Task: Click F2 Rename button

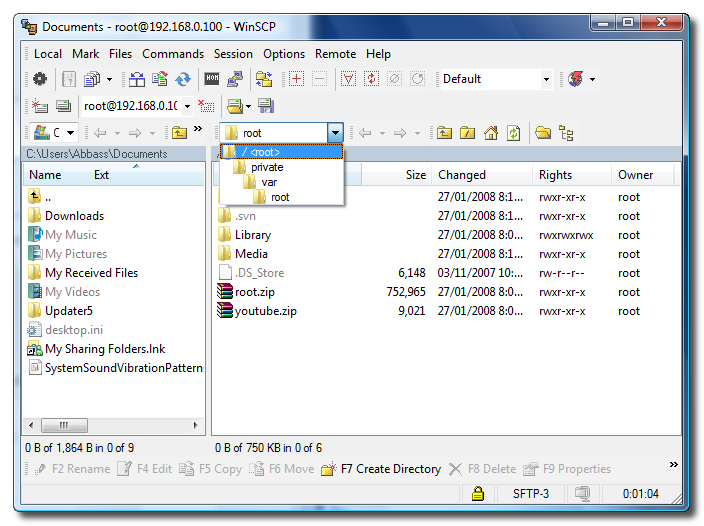Action: click(73, 469)
